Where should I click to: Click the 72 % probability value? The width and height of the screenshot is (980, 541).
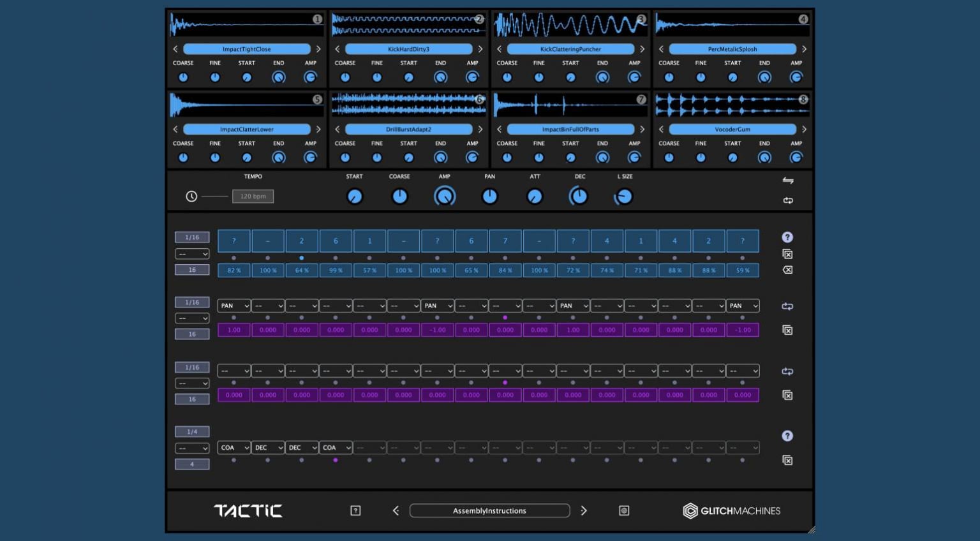(573, 270)
